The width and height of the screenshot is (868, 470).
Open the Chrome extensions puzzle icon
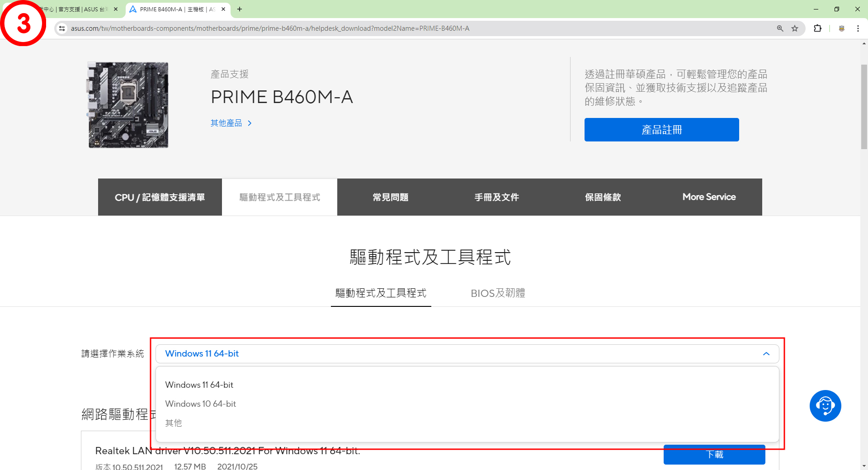pyautogui.click(x=817, y=28)
